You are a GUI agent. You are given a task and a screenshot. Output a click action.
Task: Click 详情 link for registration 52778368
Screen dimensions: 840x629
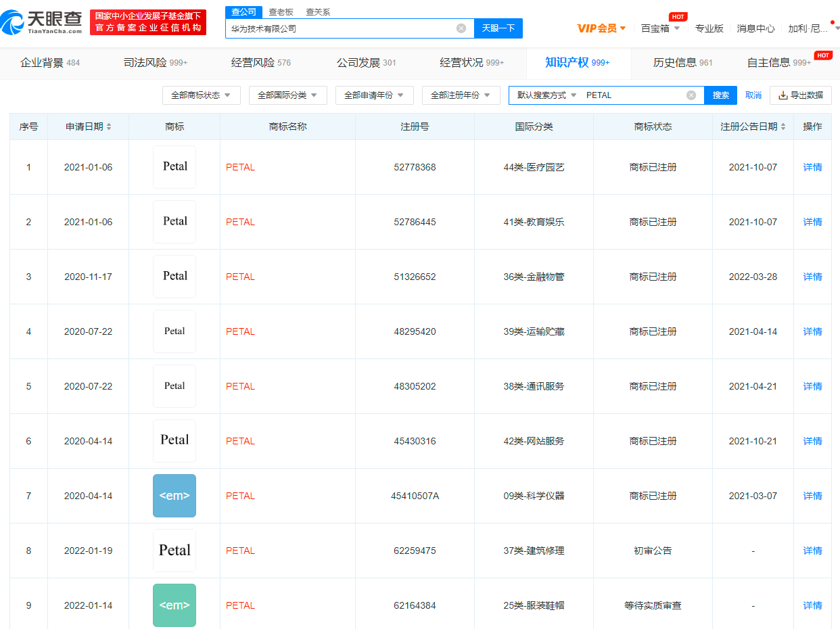(812, 167)
